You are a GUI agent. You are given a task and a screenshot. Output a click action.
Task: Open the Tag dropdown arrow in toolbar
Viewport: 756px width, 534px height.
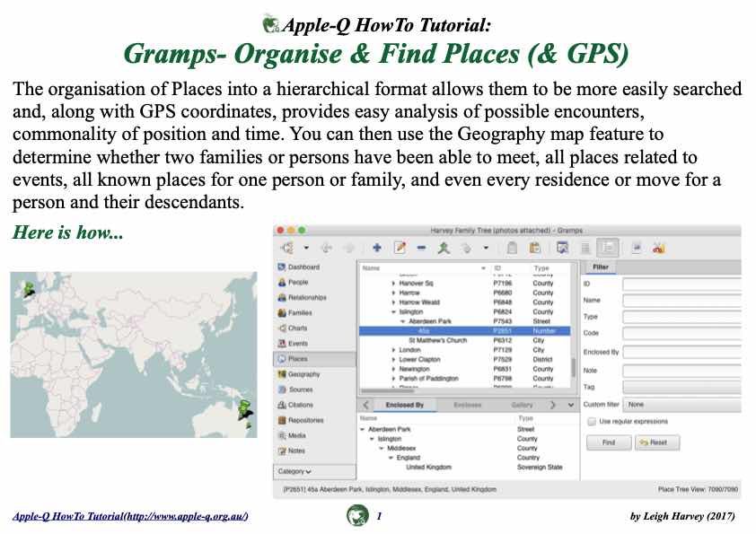[486, 248]
